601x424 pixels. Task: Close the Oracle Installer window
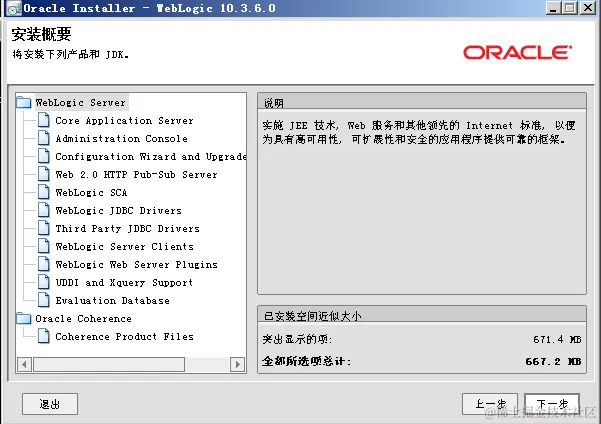point(588,8)
